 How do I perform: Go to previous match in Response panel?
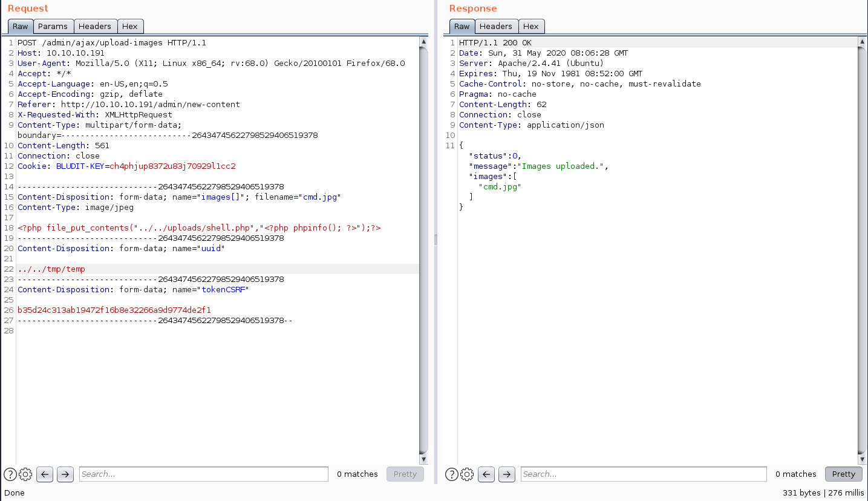click(486, 474)
